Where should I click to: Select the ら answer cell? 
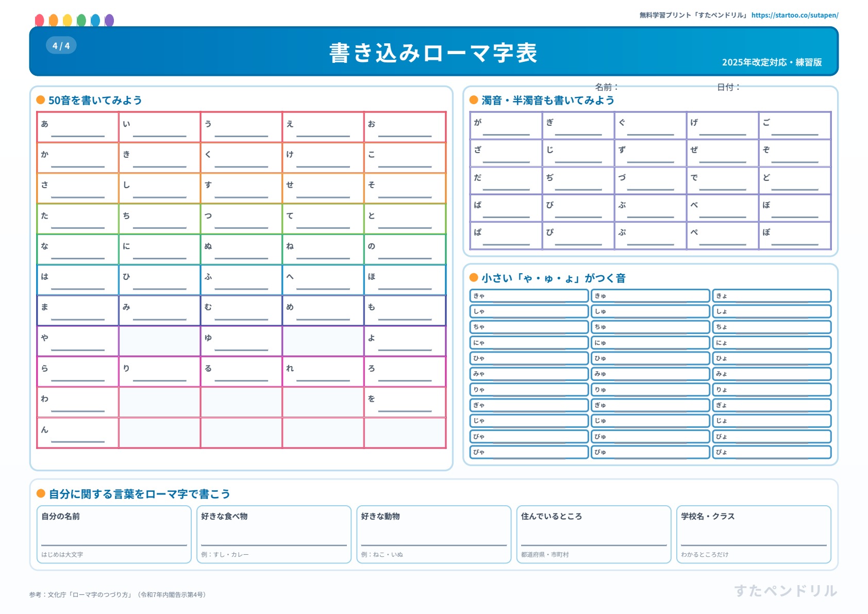(78, 371)
